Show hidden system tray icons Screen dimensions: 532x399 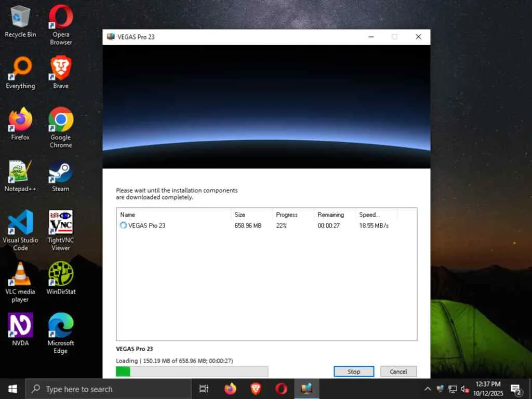[x=428, y=389]
